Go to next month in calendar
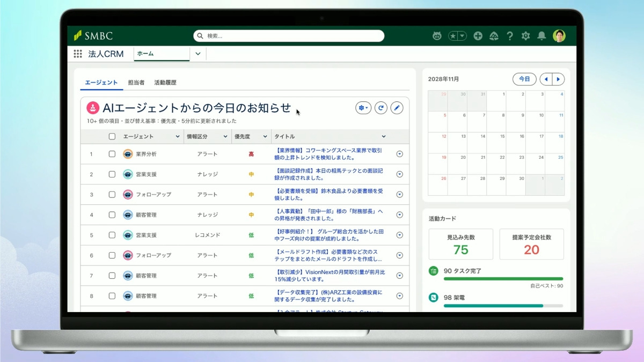This screenshot has height=362, width=644. (558, 79)
